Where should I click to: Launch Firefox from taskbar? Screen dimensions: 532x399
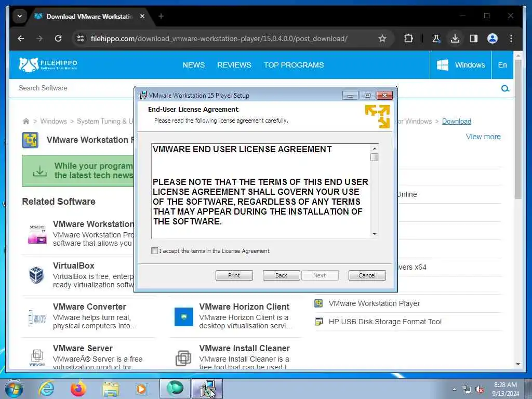coord(78,389)
